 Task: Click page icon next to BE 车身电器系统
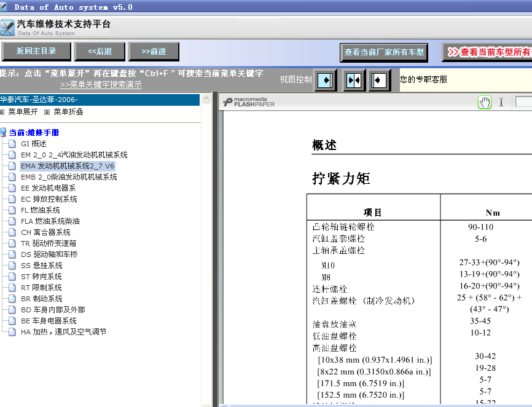(12, 321)
